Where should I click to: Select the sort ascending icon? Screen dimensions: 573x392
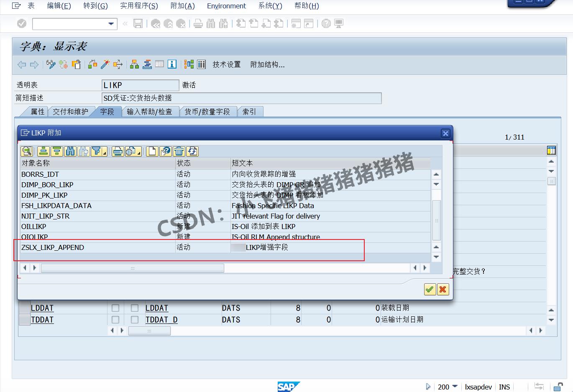click(43, 151)
